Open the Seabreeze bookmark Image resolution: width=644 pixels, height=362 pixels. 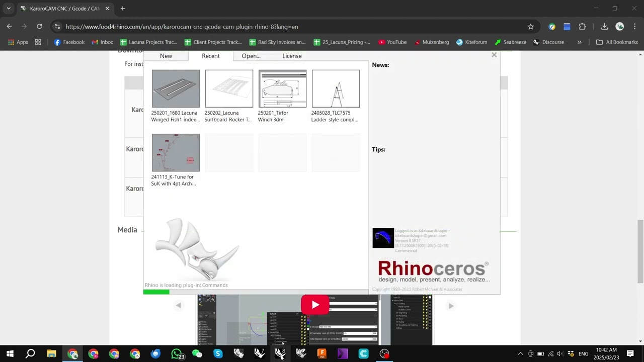click(510, 42)
